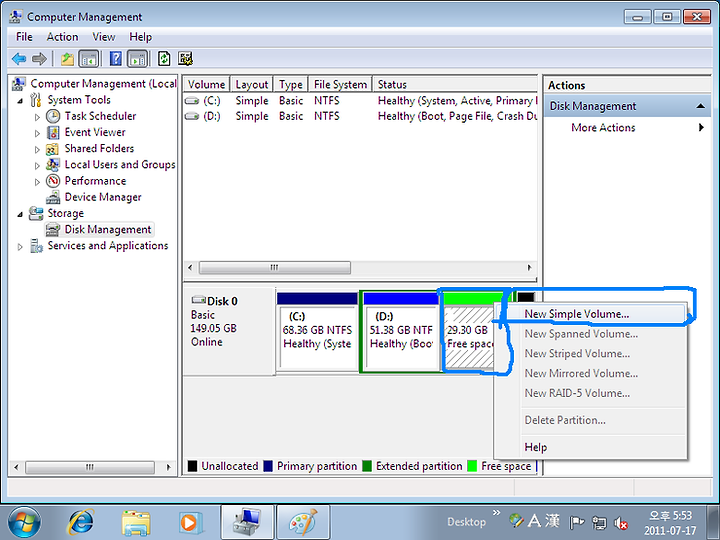Sort by the Layout column header

(252, 84)
